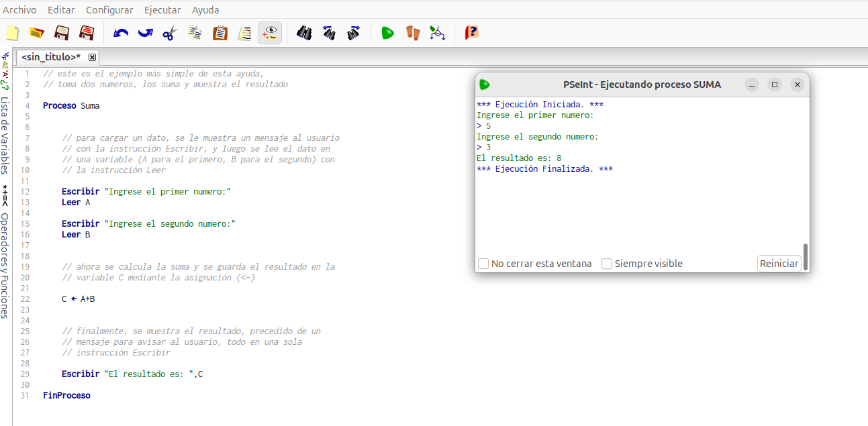Close the <sin_titulo> tab
The height and width of the screenshot is (426, 868).
tap(93, 57)
